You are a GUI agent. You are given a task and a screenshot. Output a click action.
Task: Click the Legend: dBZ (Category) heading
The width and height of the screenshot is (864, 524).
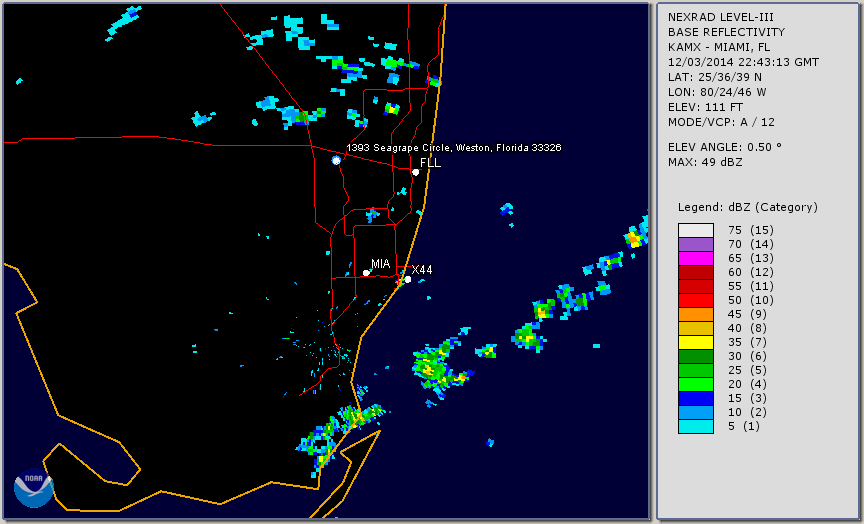click(748, 207)
